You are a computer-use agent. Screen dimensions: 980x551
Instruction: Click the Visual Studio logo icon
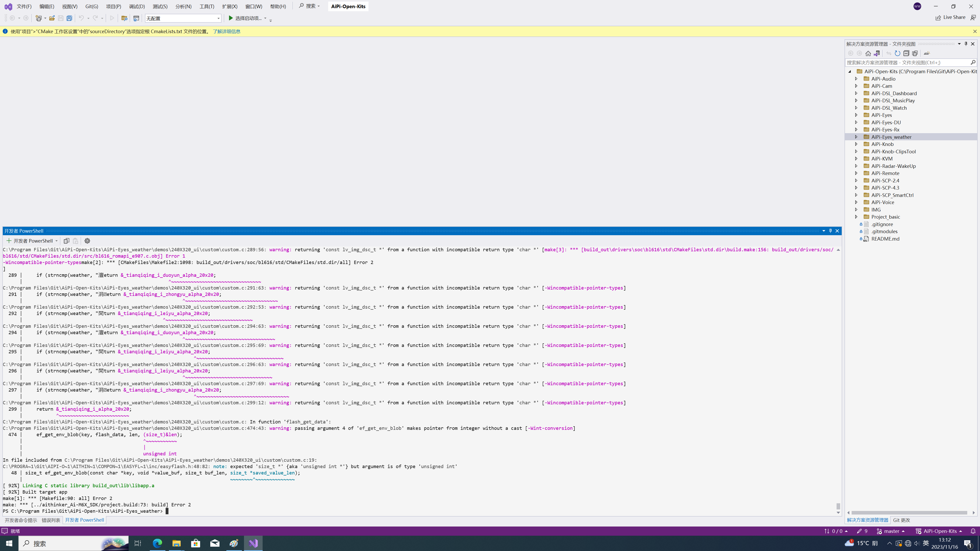point(8,6)
